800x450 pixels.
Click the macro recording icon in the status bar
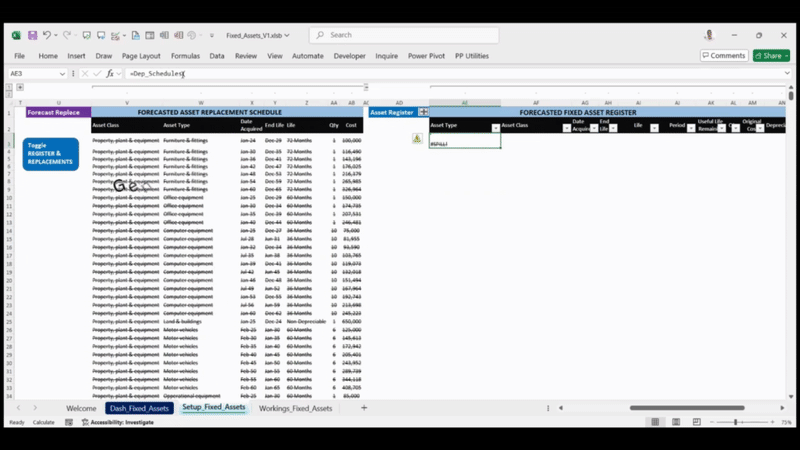[69, 422]
